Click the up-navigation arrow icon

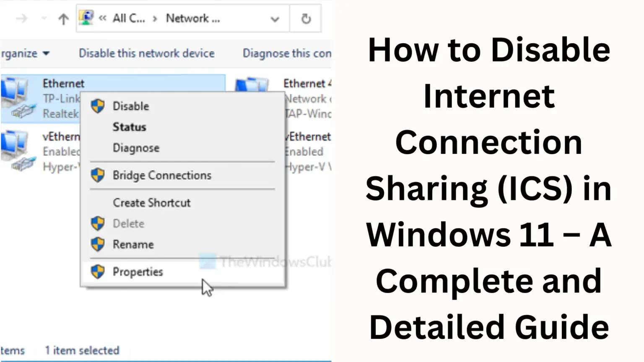click(63, 18)
